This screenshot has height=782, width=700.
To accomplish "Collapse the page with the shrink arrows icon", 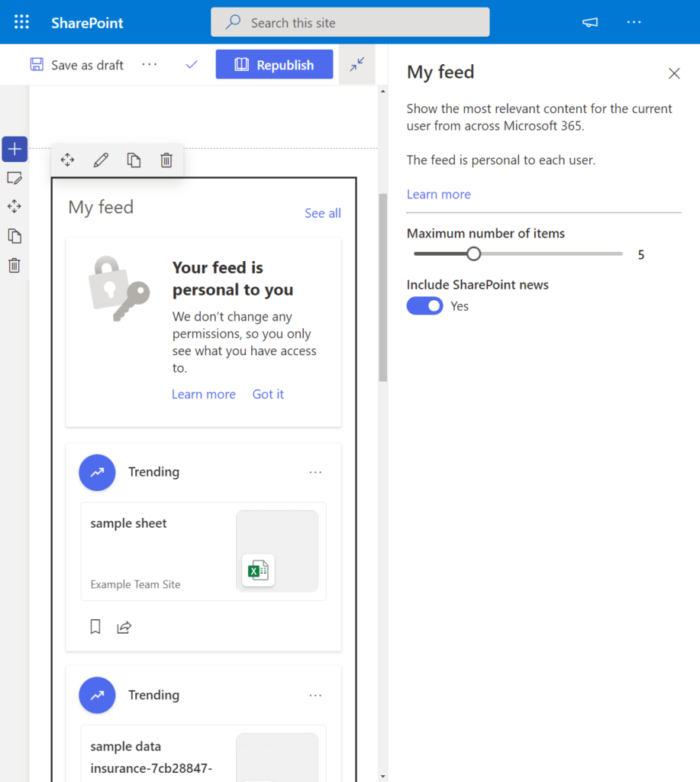I will tap(357, 64).
